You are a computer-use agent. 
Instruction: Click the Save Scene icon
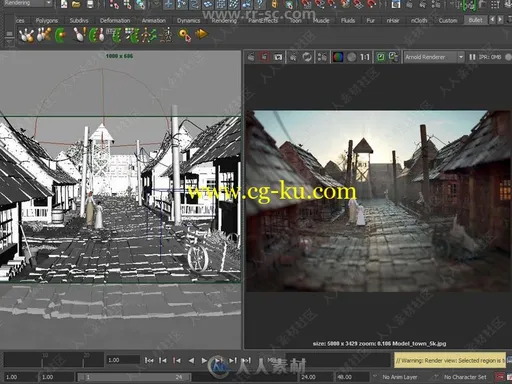[90, 4]
